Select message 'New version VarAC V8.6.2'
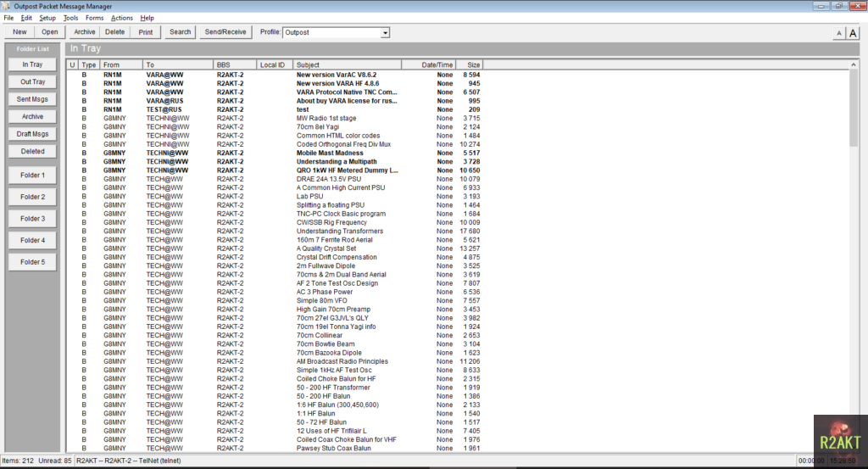This screenshot has height=469, width=868. (x=275, y=75)
